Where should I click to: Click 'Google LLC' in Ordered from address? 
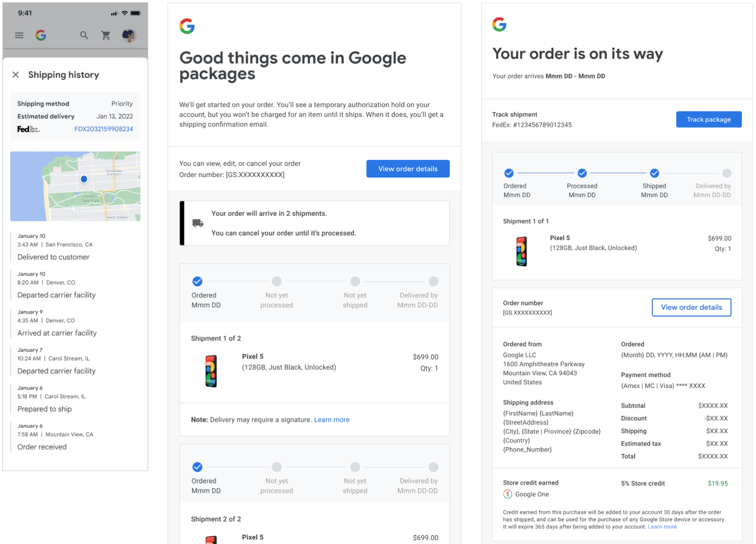pyautogui.click(x=520, y=355)
